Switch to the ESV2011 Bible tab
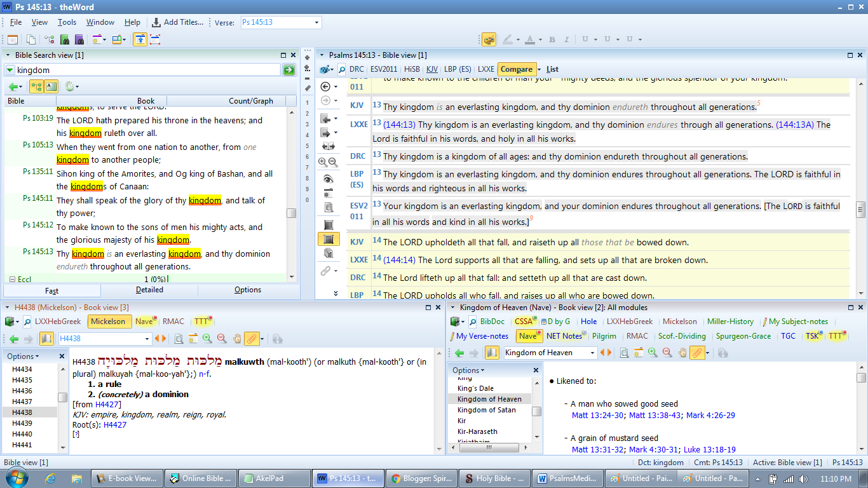This screenshot has height=488, width=868. click(x=384, y=69)
